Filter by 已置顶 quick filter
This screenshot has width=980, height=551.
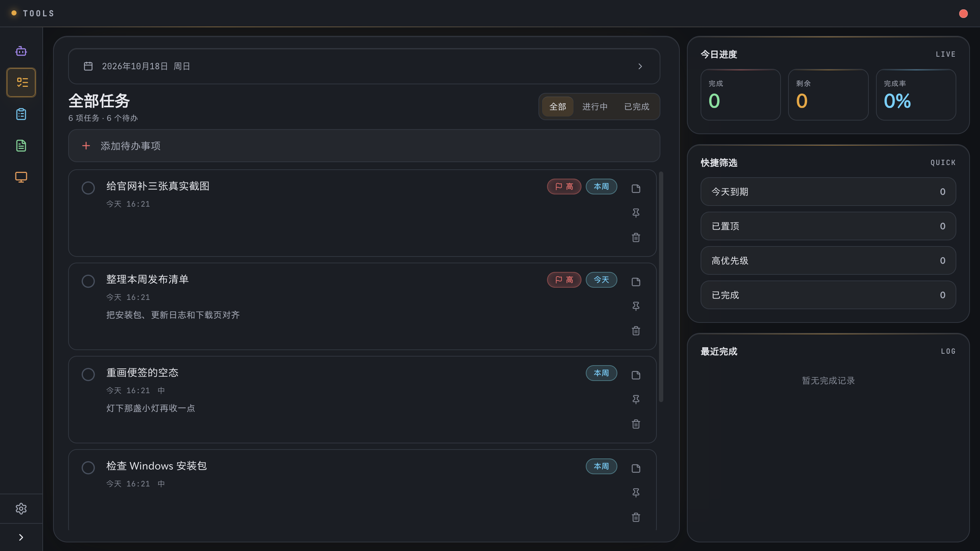click(828, 226)
